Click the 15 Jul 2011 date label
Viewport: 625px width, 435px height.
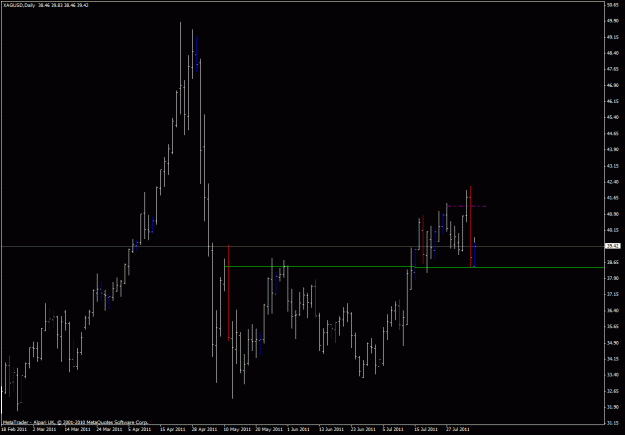point(426,430)
